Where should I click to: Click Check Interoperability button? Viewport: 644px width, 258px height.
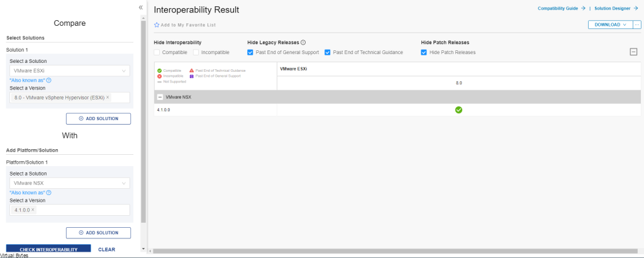pyautogui.click(x=48, y=249)
